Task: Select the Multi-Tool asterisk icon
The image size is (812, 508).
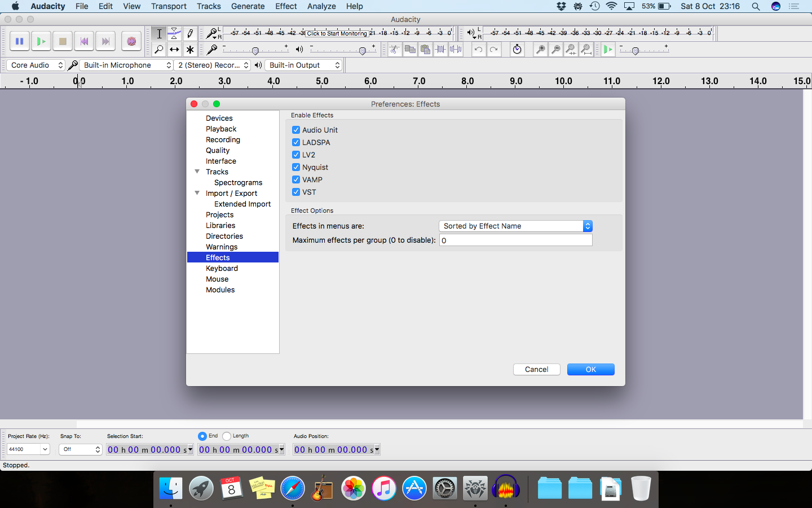Action: 190,50
